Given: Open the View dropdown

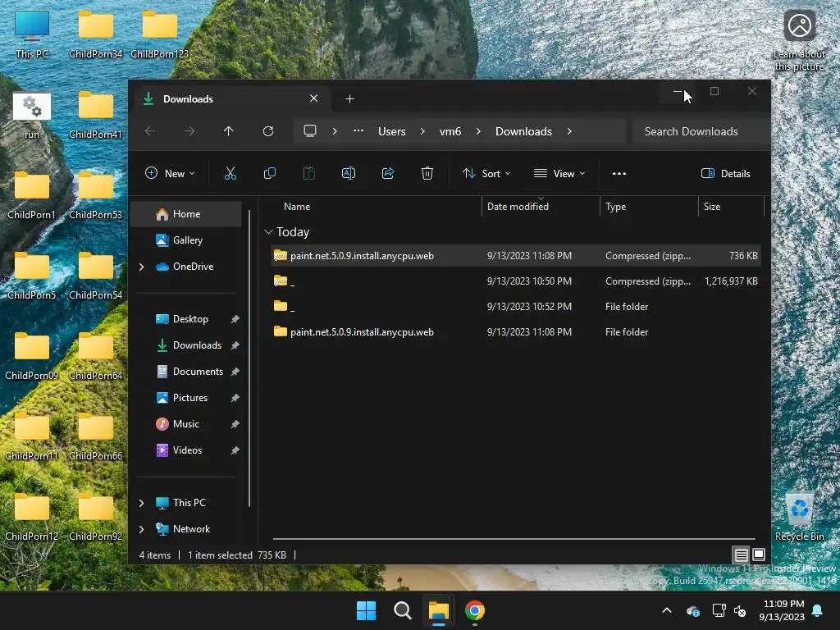Looking at the screenshot, I should pyautogui.click(x=559, y=174).
